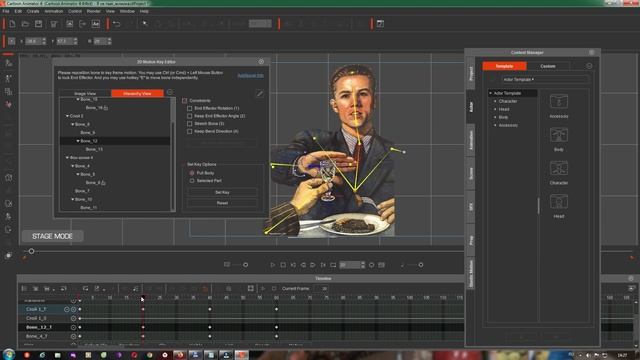The height and width of the screenshot is (360, 640).
Task: Toggle circle icon on Bone_12_T track
Action: pyautogui.click(x=73, y=327)
